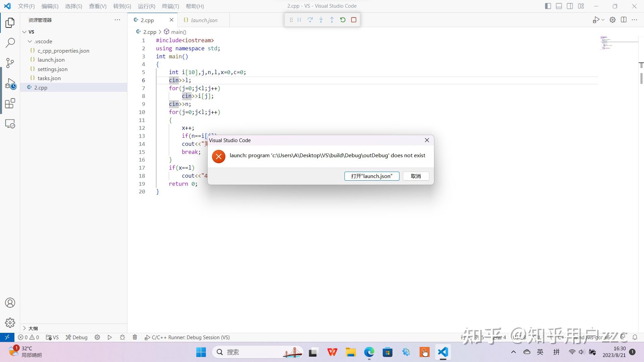Close the 2.cpp editor tab
This screenshot has height=362, width=644.
click(x=171, y=20)
